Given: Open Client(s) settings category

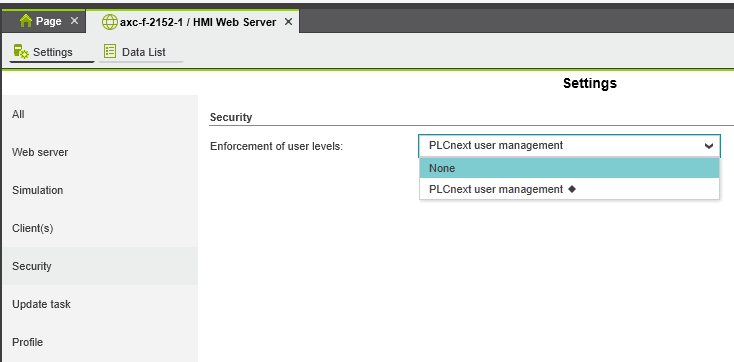Looking at the screenshot, I should (100, 228).
